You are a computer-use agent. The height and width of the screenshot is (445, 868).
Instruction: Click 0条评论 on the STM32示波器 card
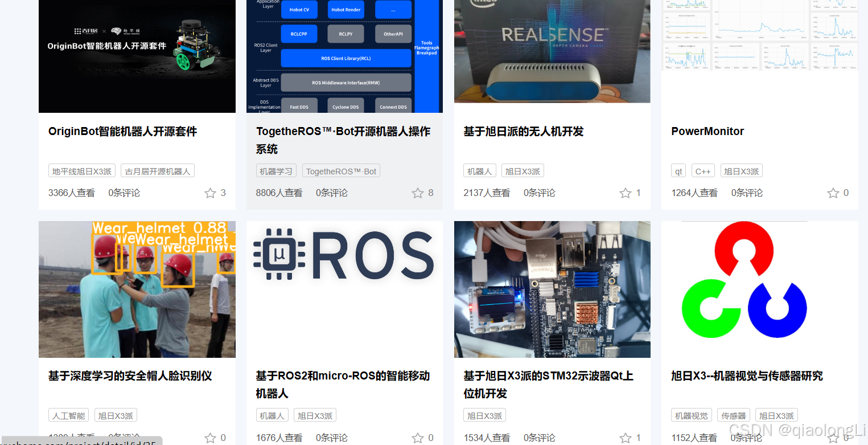tap(540, 438)
